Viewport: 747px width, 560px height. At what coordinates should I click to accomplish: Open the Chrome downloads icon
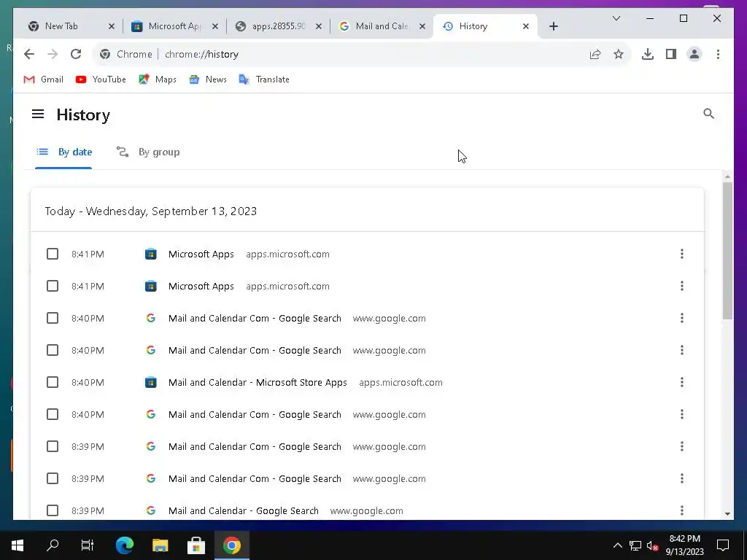pyautogui.click(x=648, y=54)
